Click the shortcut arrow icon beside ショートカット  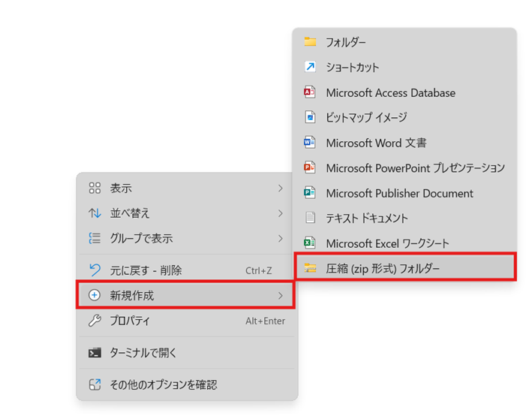310,68
